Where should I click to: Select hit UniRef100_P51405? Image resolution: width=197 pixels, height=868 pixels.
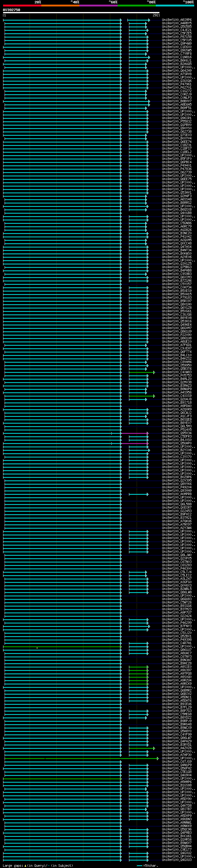(x=177, y=430)
